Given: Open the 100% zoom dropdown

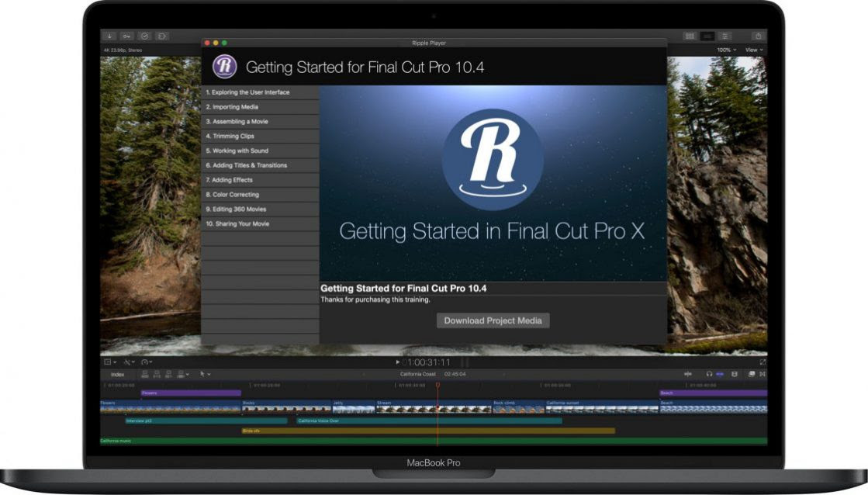Looking at the screenshot, I should tap(727, 50).
